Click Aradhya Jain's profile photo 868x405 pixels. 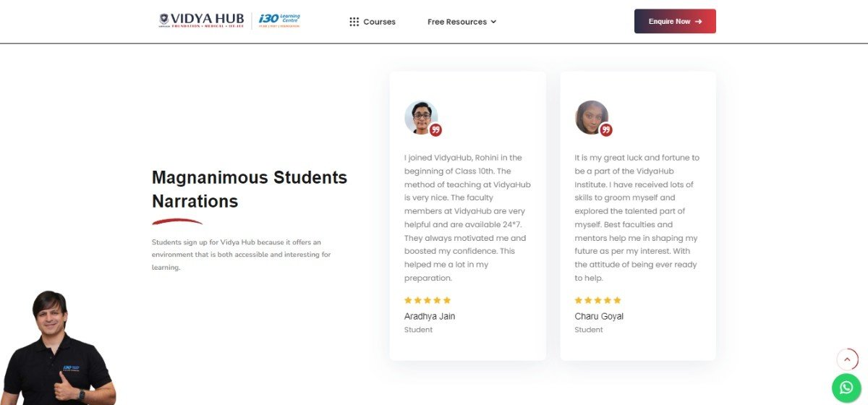click(x=419, y=116)
